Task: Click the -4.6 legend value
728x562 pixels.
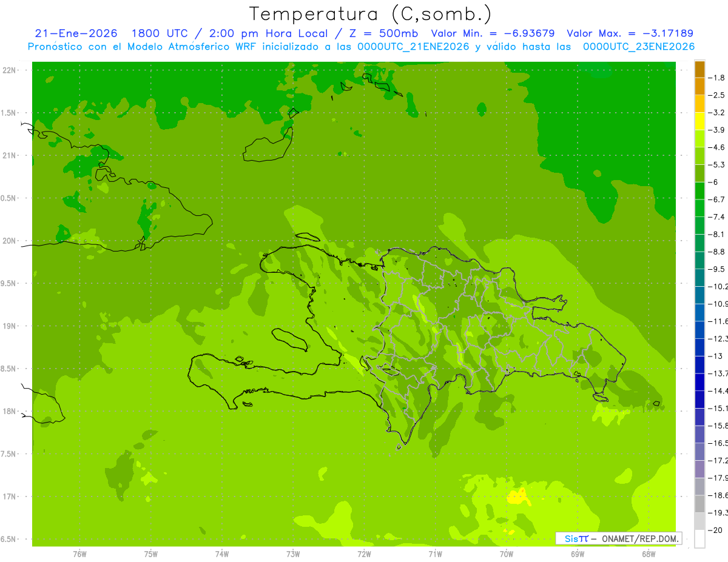Action: 716,147
